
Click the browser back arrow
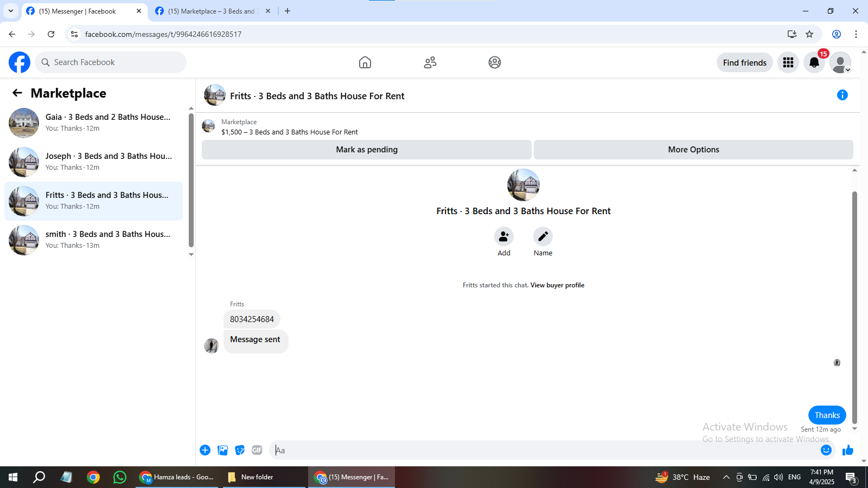pyautogui.click(x=12, y=34)
